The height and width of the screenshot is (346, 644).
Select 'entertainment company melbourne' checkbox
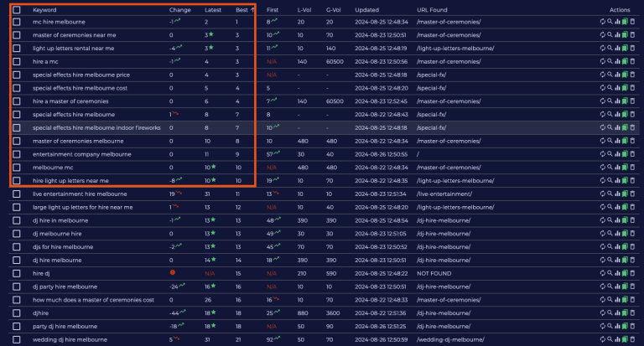pyautogui.click(x=17, y=154)
